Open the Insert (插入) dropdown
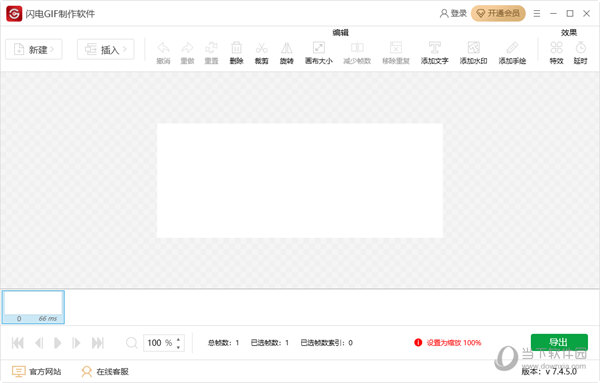600x383 pixels. pyautogui.click(x=106, y=49)
